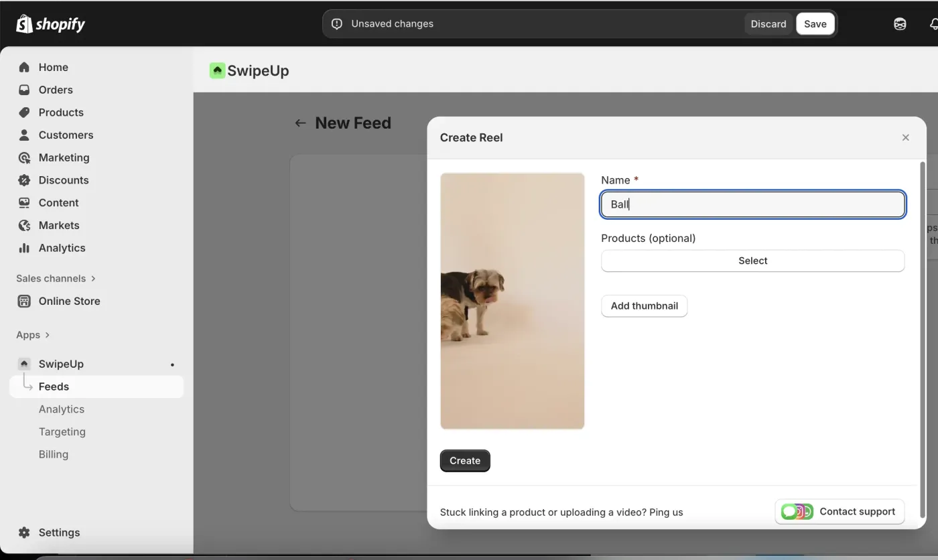This screenshot has width=938, height=560.
Task: Open Products using the tag icon
Action: point(24,112)
